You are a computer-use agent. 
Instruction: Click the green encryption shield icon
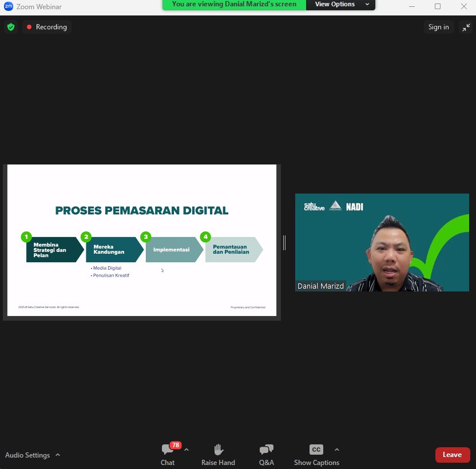[10, 27]
